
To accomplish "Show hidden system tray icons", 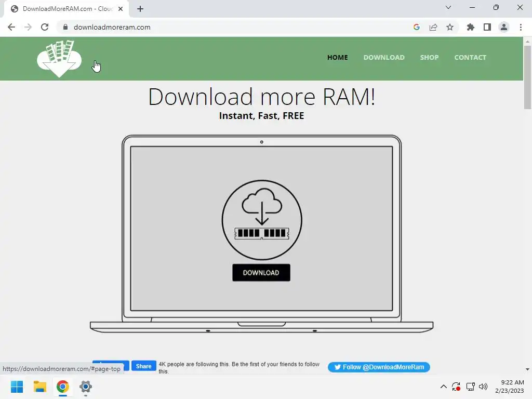I will tap(444, 387).
